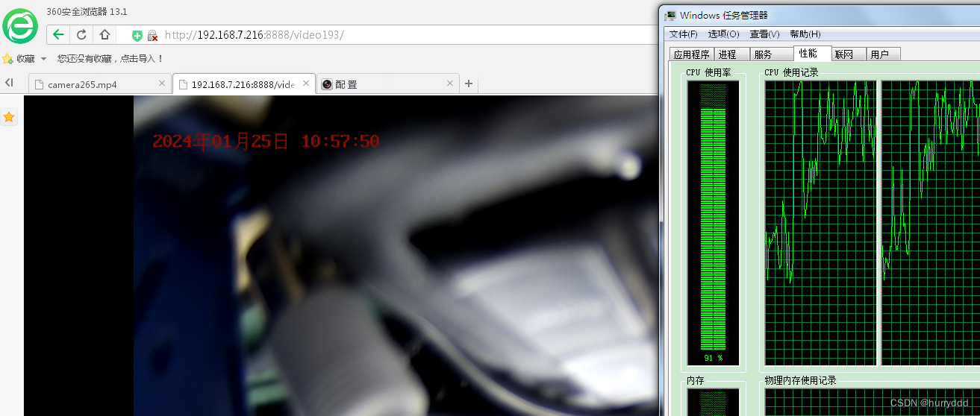980x416 pixels.
Task: Open the 收藏 favorites star button
Action: click(x=19, y=58)
